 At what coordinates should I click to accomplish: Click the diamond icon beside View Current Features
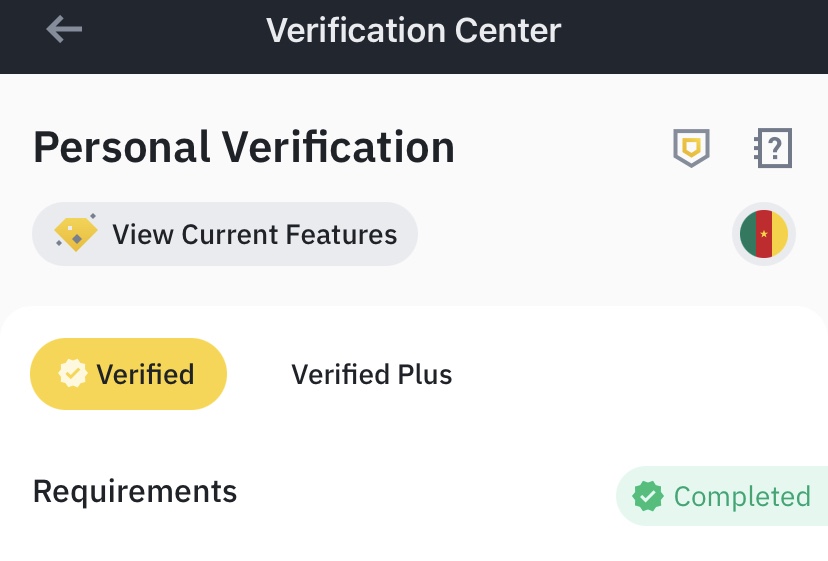[76, 234]
